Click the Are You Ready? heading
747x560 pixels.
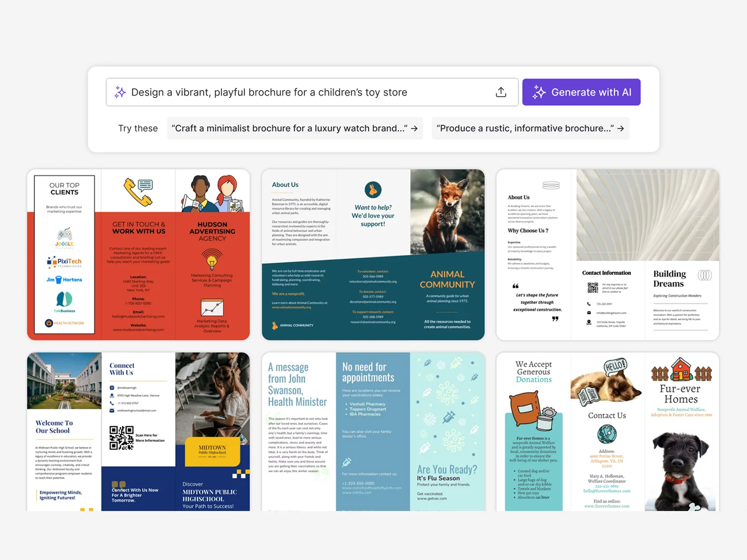[447, 469]
